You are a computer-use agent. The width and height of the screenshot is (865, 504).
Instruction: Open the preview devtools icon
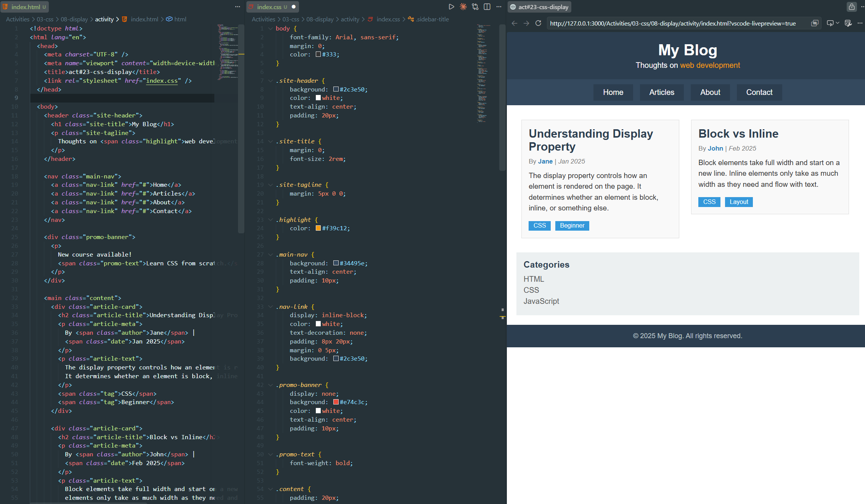click(848, 23)
